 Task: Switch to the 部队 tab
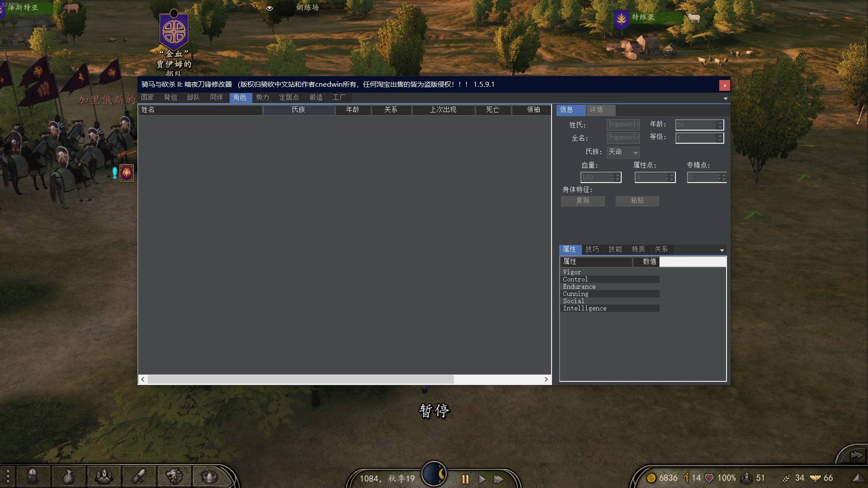click(x=193, y=98)
